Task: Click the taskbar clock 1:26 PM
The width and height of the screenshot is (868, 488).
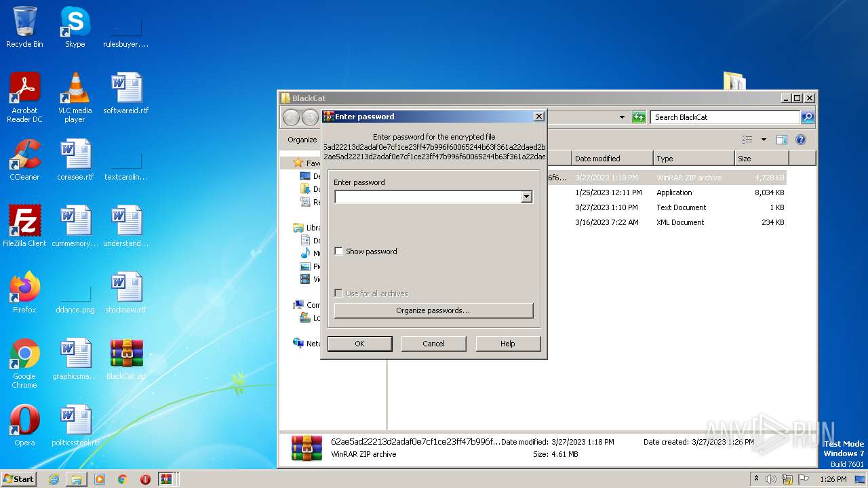Action: coord(833,479)
